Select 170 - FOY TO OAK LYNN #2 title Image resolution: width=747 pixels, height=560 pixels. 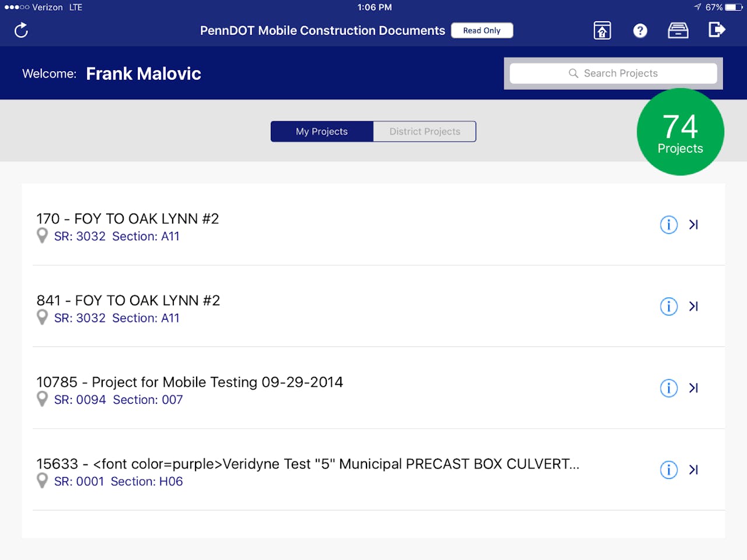tap(128, 219)
